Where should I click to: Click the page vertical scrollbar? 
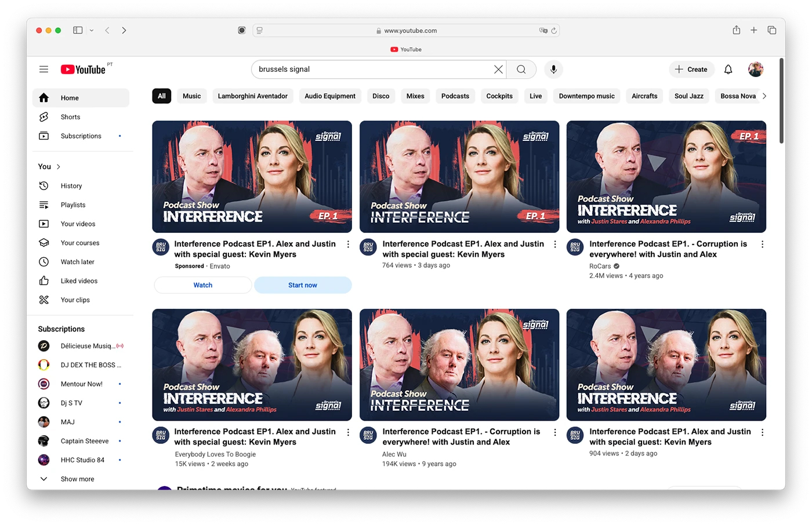pyautogui.click(x=781, y=101)
